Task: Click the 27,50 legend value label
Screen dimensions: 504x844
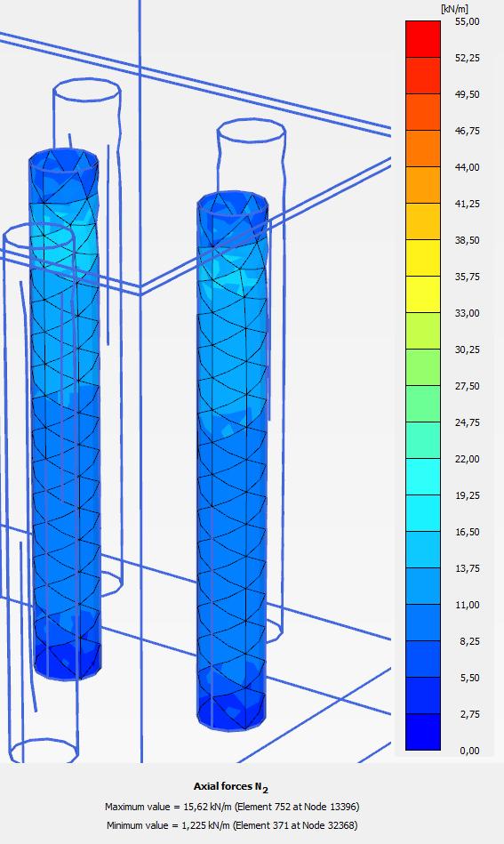Action: pyautogui.click(x=467, y=386)
